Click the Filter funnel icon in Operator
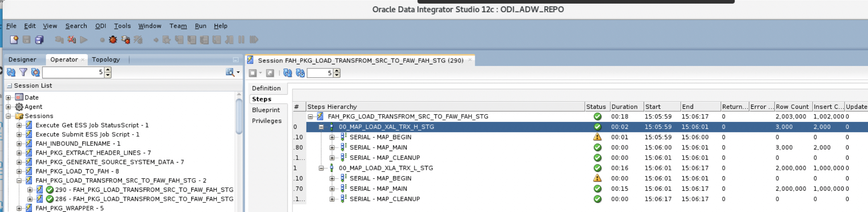This screenshot has height=212, width=868. click(x=23, y=72)
